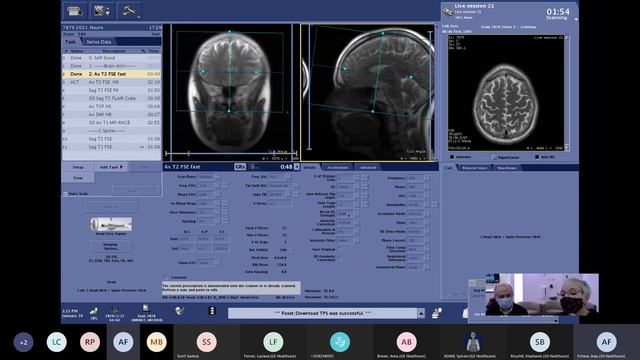
Task: Click the Setup button
Action: click(x=78, y=167)
